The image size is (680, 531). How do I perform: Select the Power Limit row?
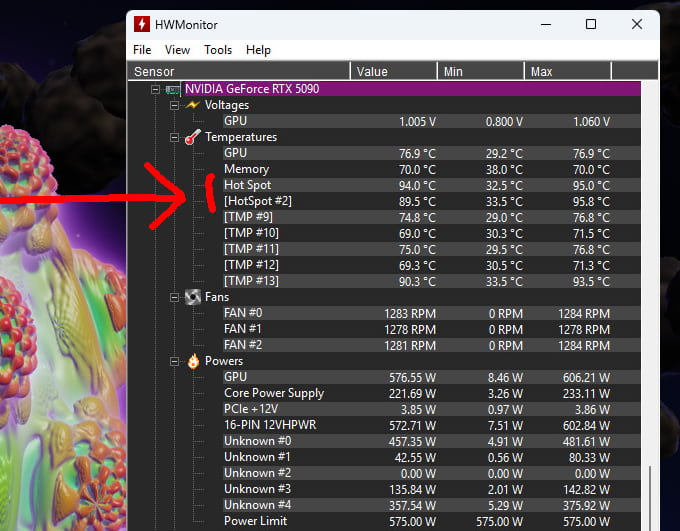pyautogui.click(x=432, y=521)
